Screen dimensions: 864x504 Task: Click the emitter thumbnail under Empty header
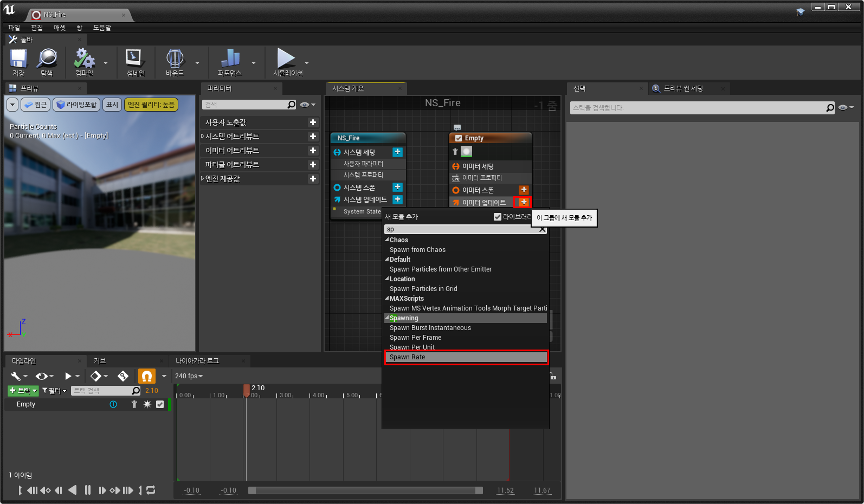point(466,151)
